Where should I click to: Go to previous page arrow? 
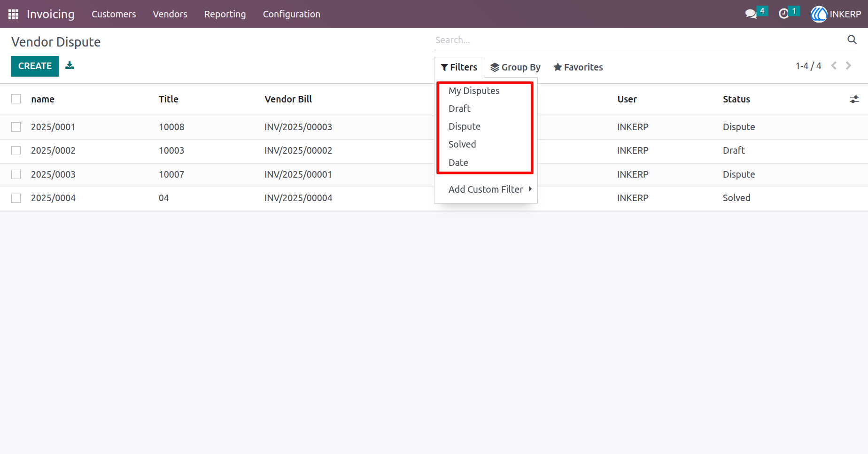tap(834, 66)
